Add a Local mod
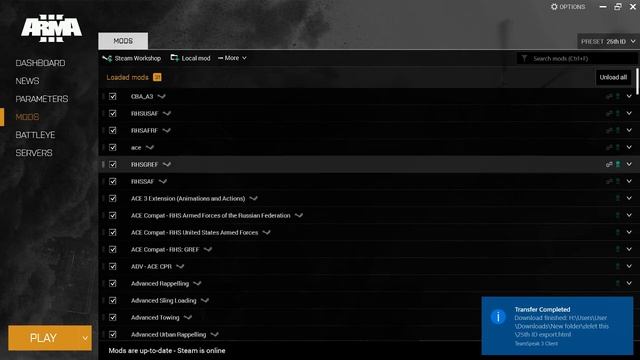 [x=190, y=58]
